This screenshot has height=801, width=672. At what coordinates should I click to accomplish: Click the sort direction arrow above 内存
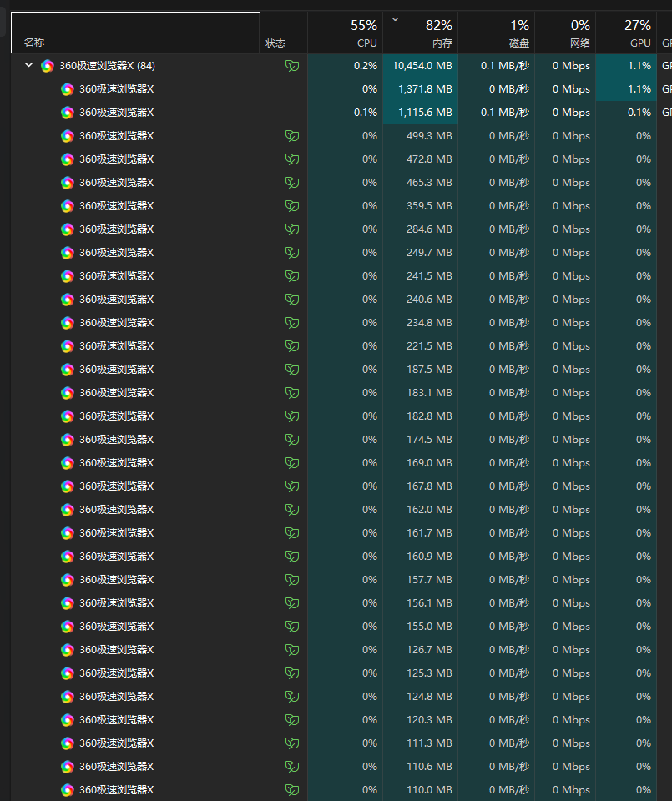point(395,19)
